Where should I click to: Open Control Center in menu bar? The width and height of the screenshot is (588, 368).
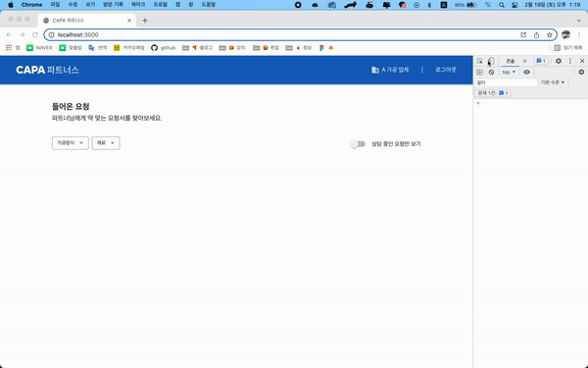(x=514, y=5)
